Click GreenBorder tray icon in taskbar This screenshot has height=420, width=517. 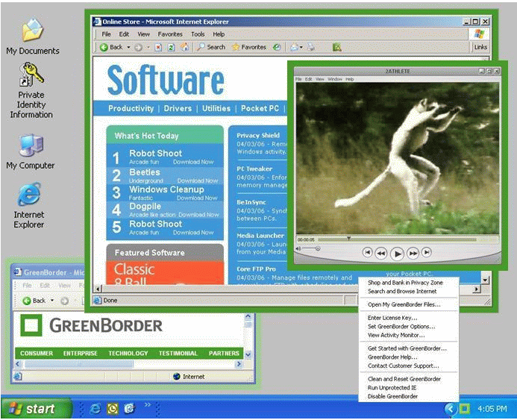click(x=464, y=409)
